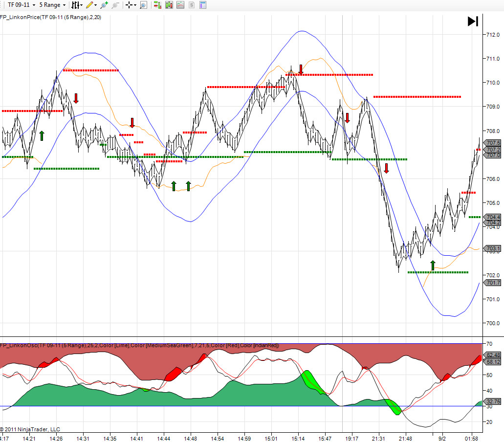Click the zoom in magnifier icon
Image resolution: width=504 pixels, height=444 pixels.
(x=104, y=5)
